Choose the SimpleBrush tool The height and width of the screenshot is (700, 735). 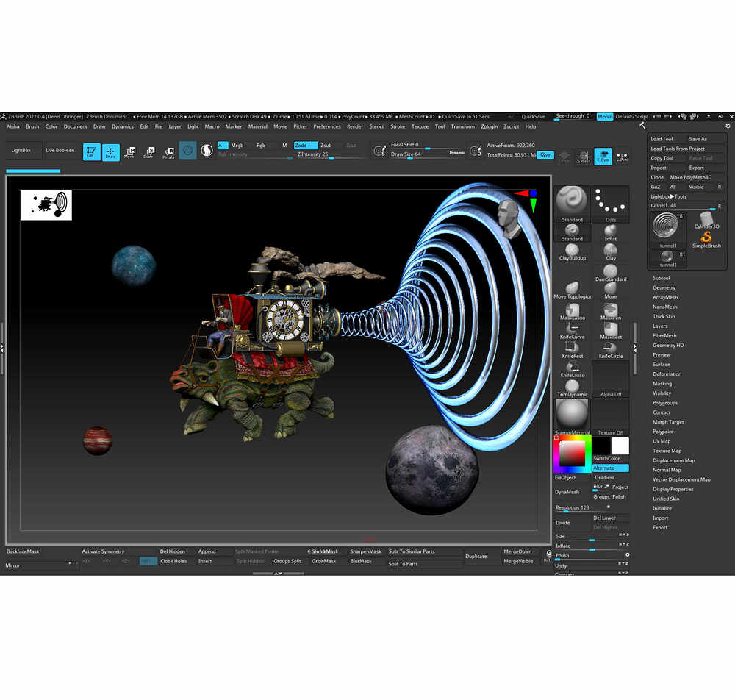(706, 240)
